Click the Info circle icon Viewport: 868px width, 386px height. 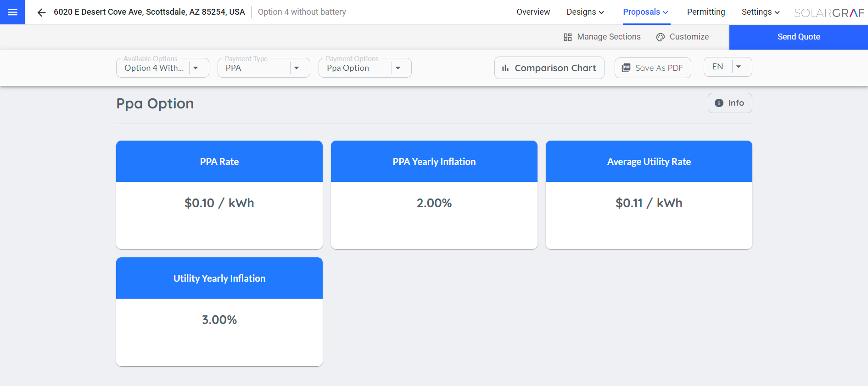tap(719, 103)
